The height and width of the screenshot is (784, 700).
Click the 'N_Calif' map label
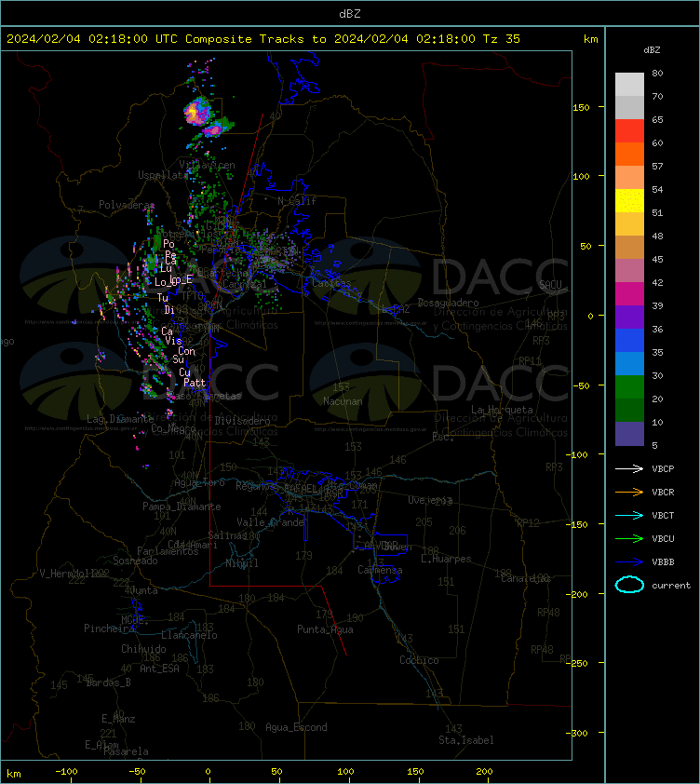[297, 201]
